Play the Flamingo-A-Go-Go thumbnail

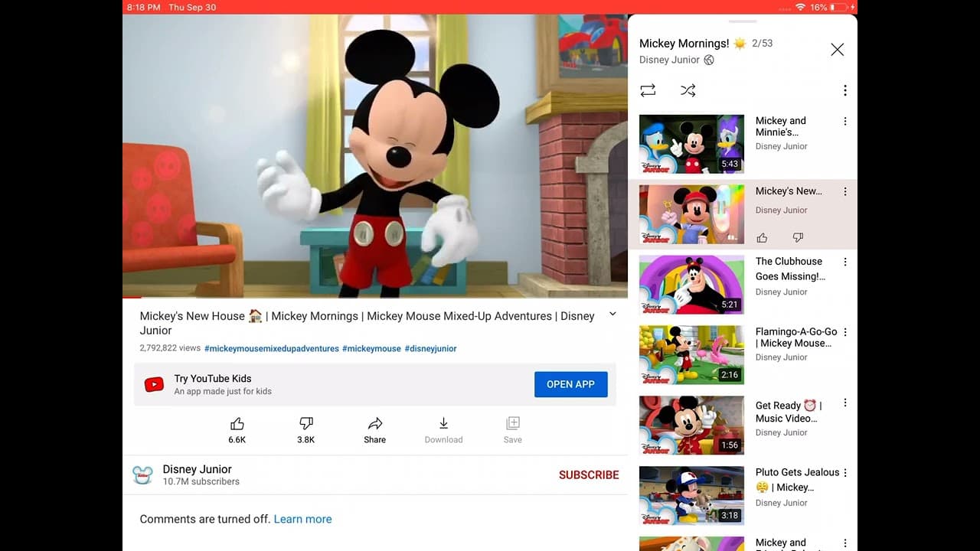click(691, 355)
